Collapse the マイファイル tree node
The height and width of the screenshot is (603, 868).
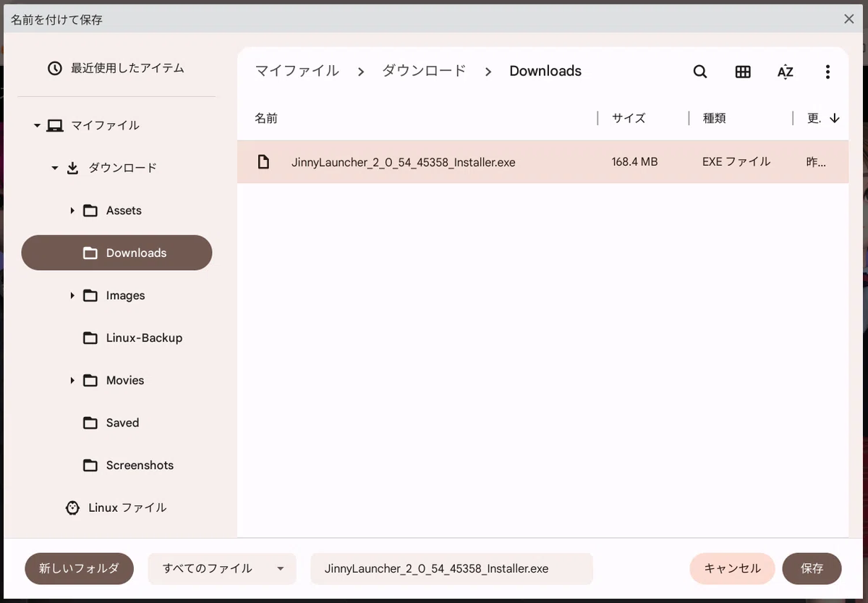pyautogui.click(x=37, y=126)
